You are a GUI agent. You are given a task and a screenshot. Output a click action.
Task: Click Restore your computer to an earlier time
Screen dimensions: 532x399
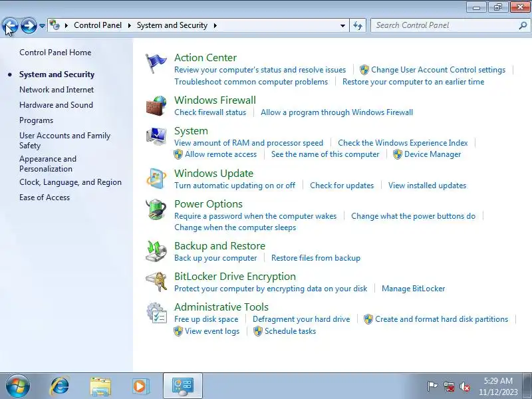pyautogui.click(x=413, y=82)
